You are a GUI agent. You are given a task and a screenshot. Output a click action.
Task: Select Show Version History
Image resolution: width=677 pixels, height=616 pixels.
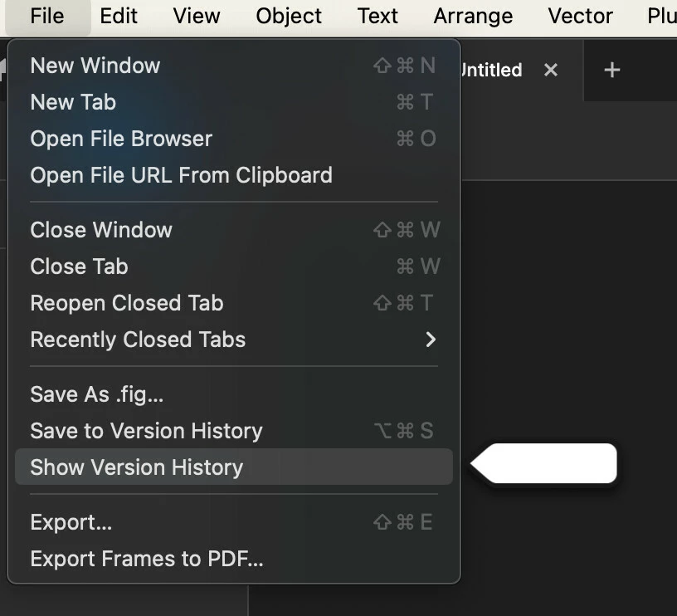[234, 467]
